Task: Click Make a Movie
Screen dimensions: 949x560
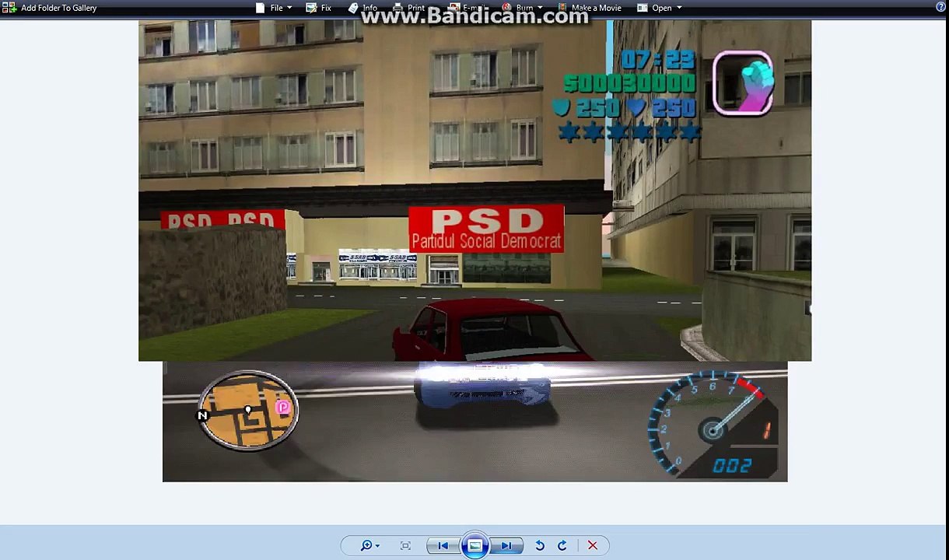Action: point(589,8)
